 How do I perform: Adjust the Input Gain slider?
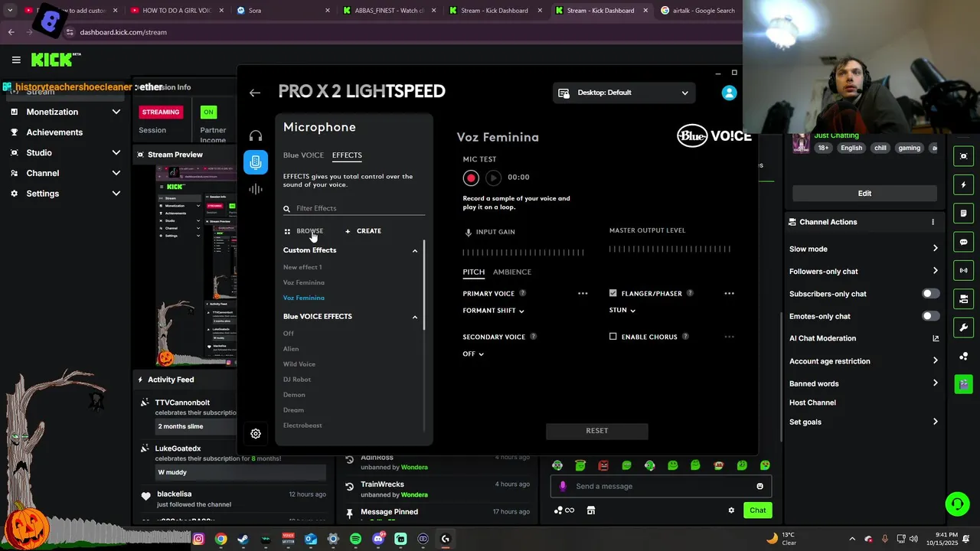(523, 252)
